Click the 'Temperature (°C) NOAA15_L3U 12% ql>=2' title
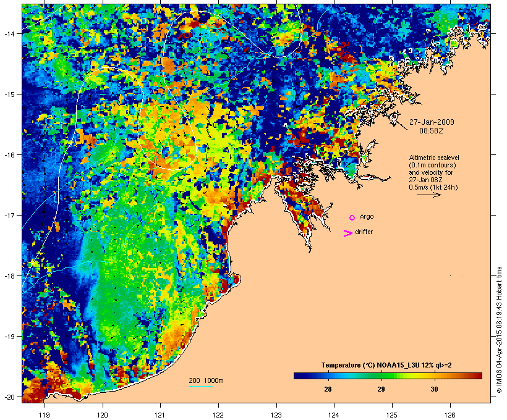Viewport: 507px width, 420px height. point(386,365)
